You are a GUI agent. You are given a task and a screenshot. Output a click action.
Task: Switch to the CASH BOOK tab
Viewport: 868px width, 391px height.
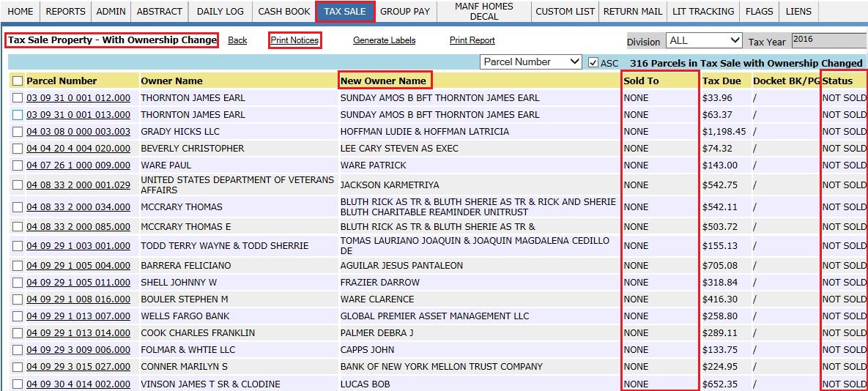pyautogui.click(x=283, y=12)
